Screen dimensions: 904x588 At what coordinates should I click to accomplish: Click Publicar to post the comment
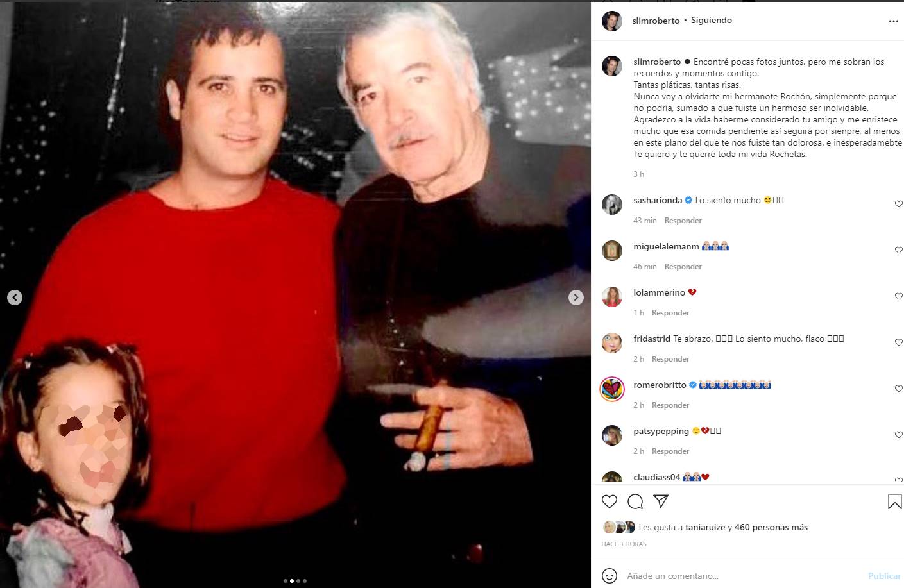click(884, 576)
